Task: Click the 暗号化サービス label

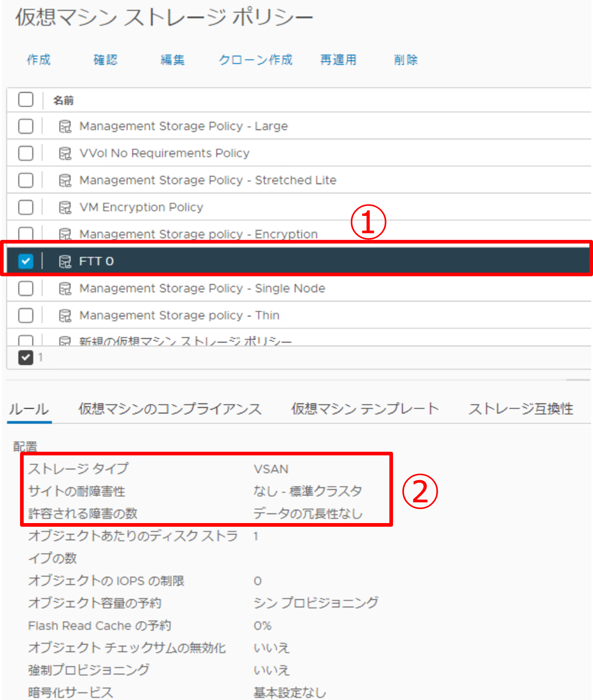Action: 71,692
